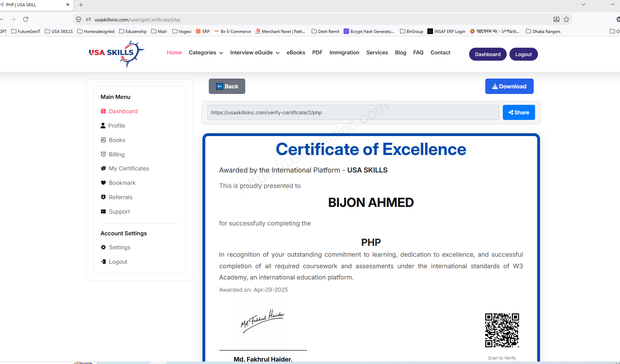The image size is (620, 364).
Task: Open the Mail- bookmark folder
Action: click(x=159, y=31)
